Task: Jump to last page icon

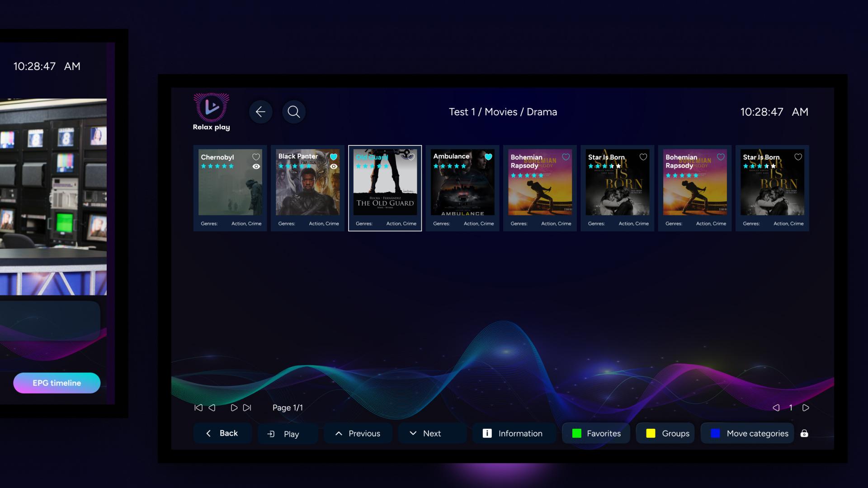Action: (x=247, y=408)
